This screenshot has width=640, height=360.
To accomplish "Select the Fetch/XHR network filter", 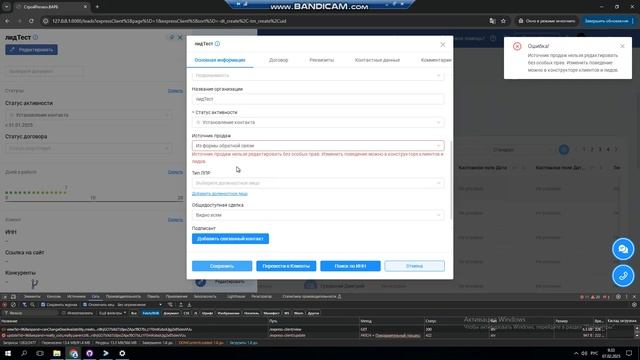I will [150, 313].
